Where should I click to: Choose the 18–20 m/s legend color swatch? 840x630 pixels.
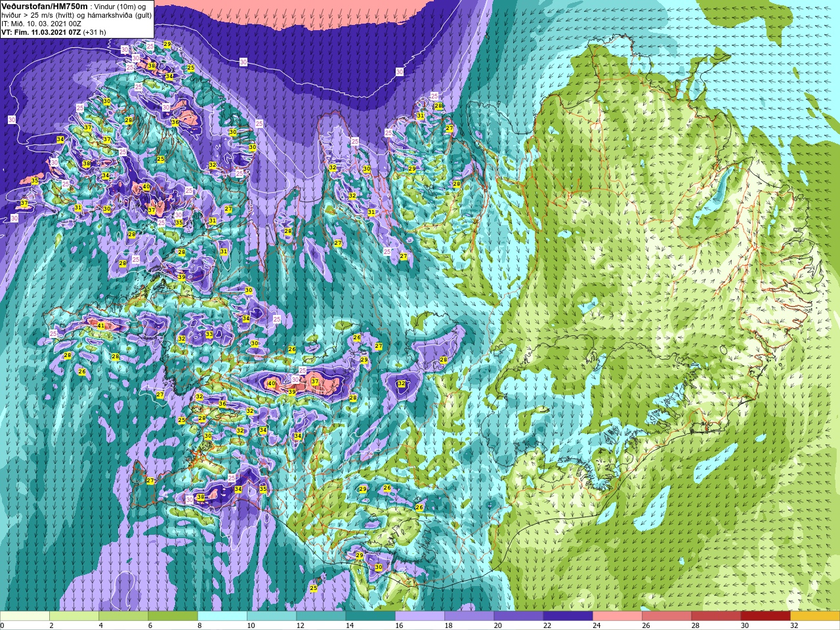coord(469,616)
